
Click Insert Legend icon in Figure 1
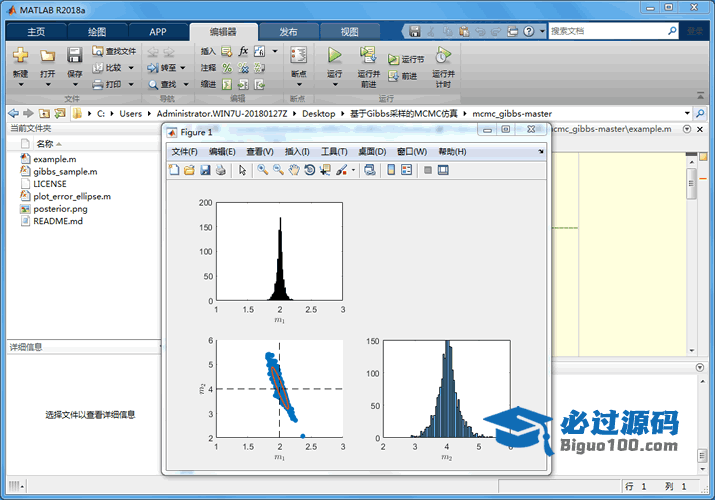406,170
